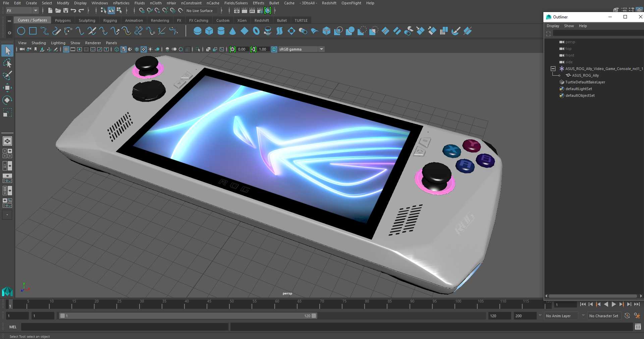Viewport: 644px width, 339px height.
Task: Open the Windows menu
Action: click(x=100, y=3)
